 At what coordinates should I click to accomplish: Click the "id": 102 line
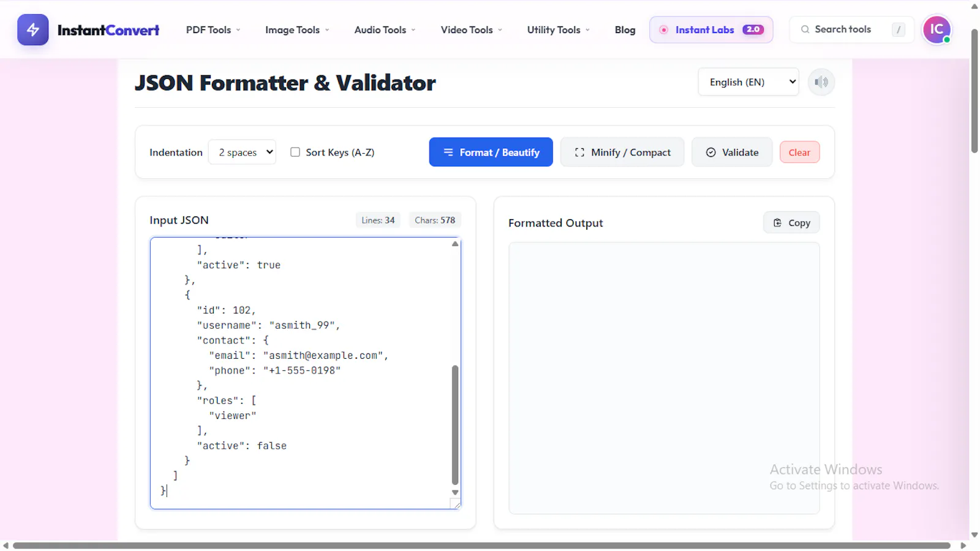coord(226,310)
